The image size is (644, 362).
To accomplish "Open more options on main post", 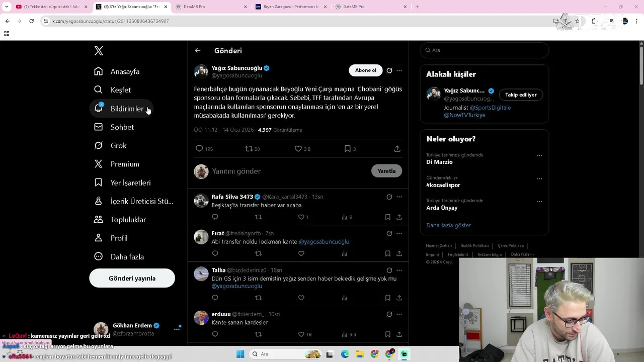I will point(399,70).
